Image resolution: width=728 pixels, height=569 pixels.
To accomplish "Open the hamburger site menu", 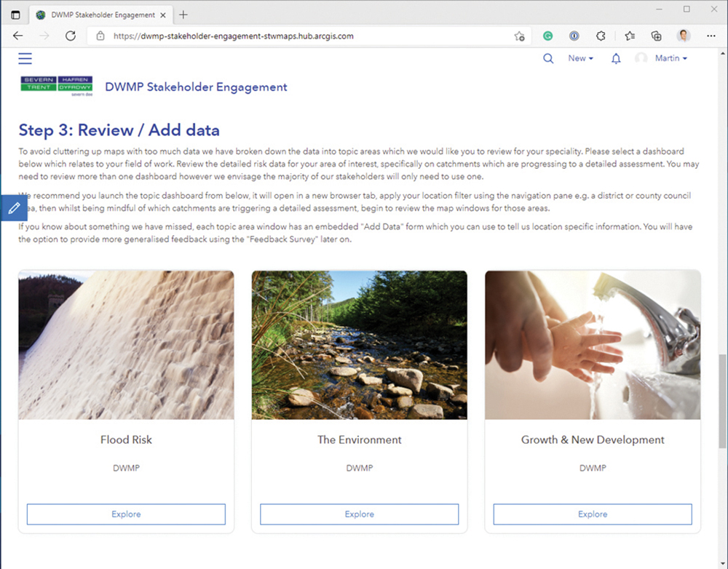I will [x=25, y=59].
